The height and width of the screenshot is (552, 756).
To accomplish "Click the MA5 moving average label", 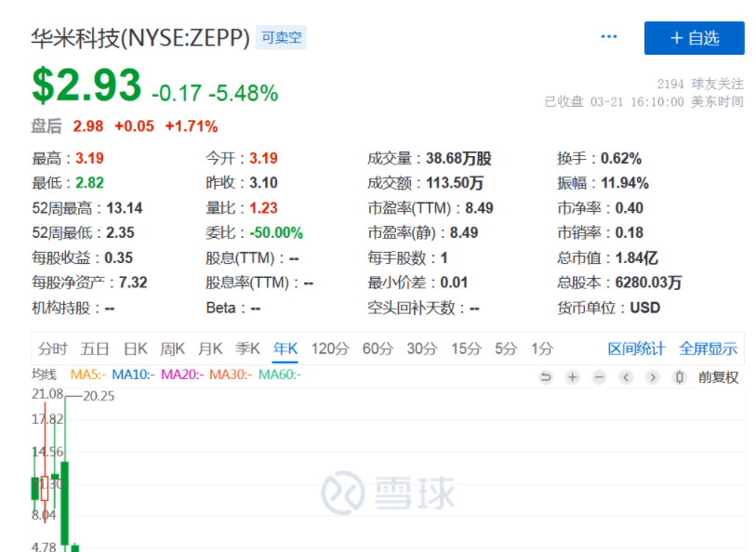I will point(88,375).
